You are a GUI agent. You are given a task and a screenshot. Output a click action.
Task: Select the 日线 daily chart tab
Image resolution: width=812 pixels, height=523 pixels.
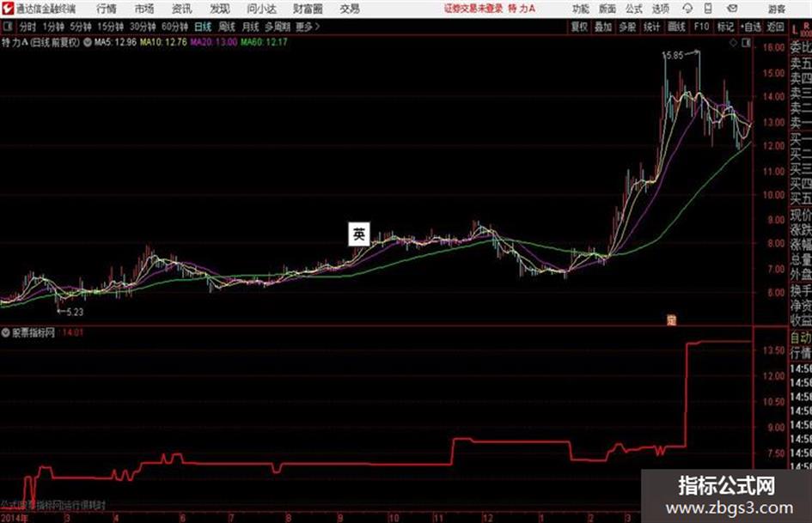coord(203,27)
